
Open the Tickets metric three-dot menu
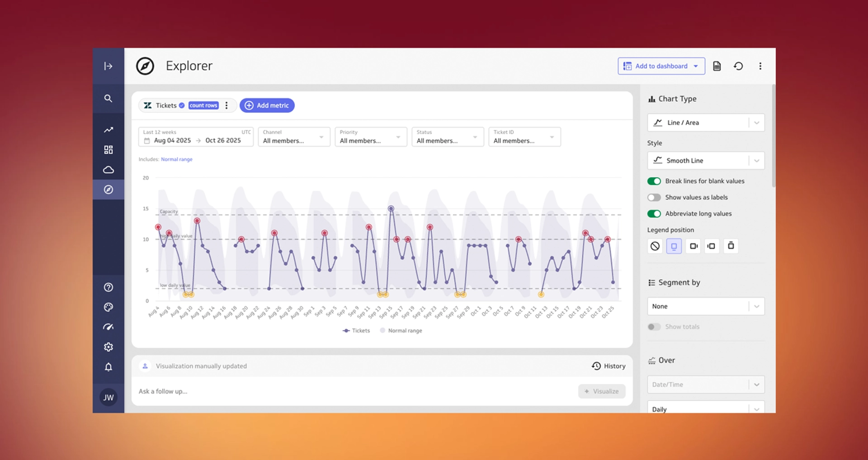(226, 105)
